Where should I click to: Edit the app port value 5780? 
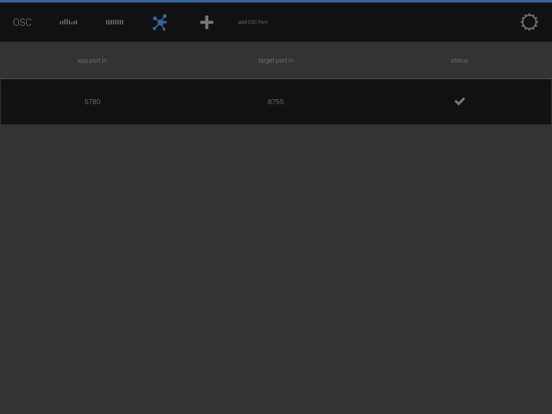(92, 102)
